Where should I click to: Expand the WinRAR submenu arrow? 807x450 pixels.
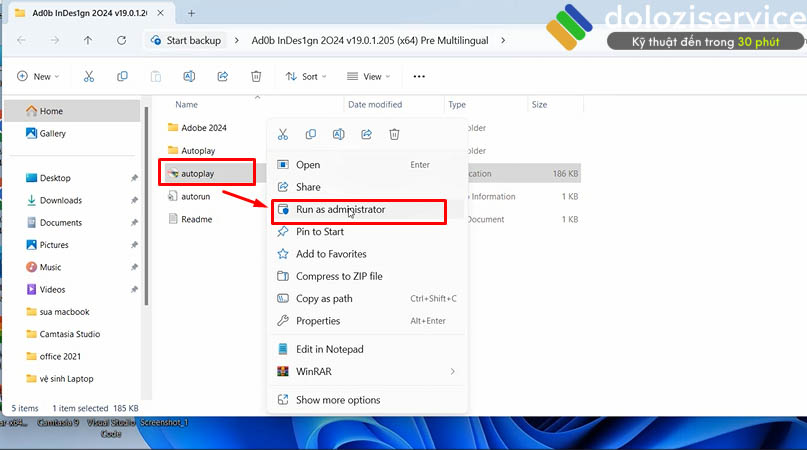point(452,371)
